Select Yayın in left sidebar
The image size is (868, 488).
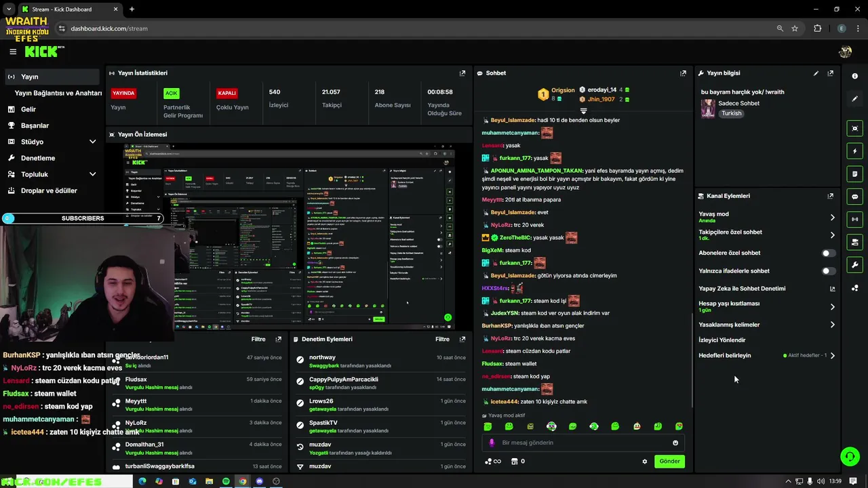[x=53, y=77]
